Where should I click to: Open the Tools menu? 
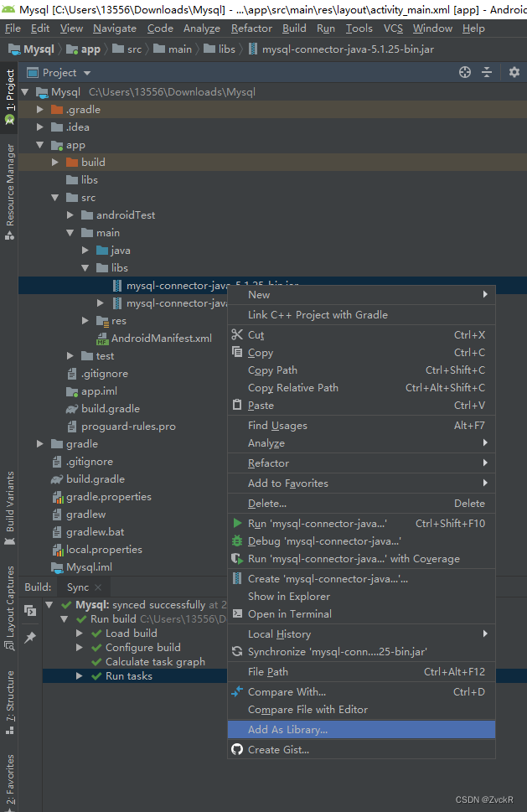coord(359,28)
